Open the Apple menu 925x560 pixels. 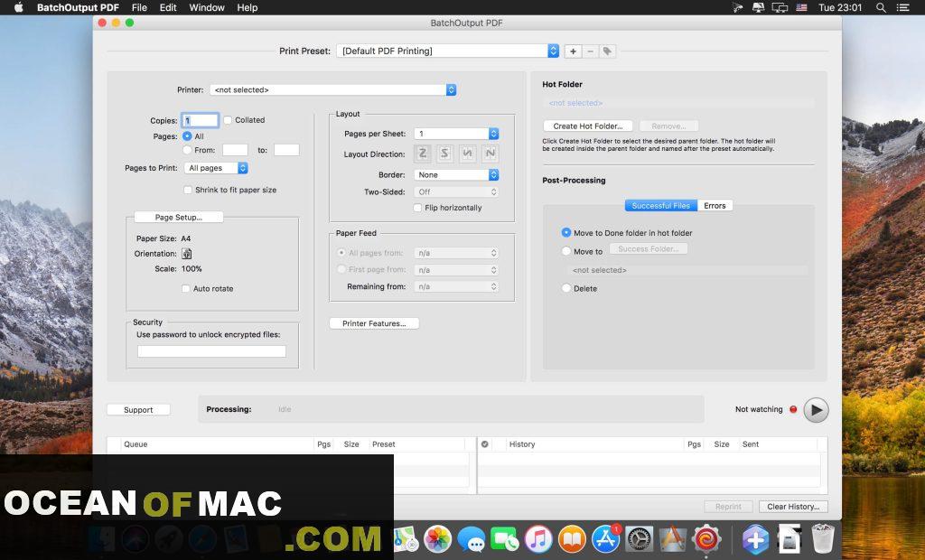18,7
